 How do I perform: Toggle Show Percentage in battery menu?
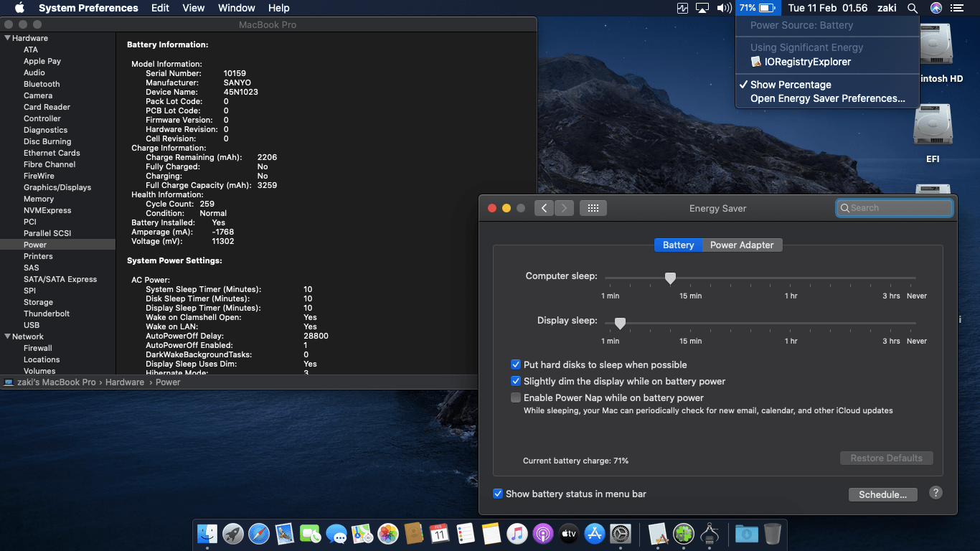click(x=827, y=85)
